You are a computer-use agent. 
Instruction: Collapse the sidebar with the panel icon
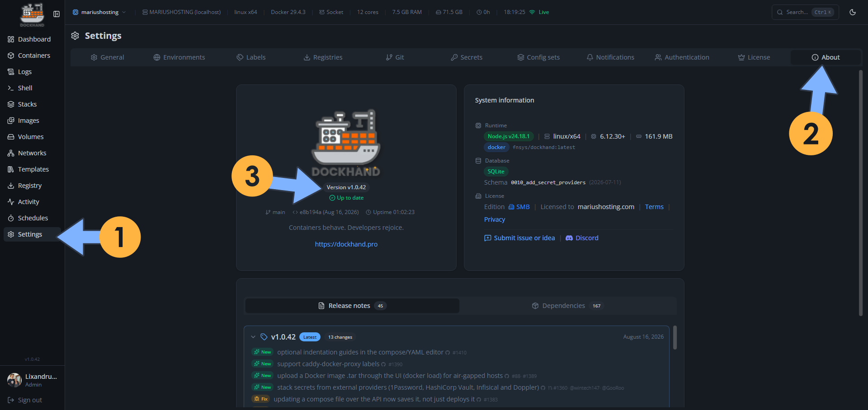(57, 14)
